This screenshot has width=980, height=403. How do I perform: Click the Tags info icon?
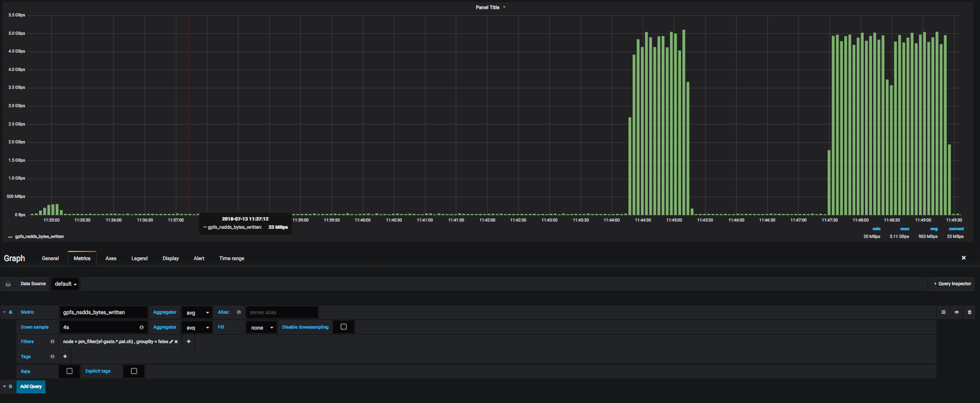point(52,357)
